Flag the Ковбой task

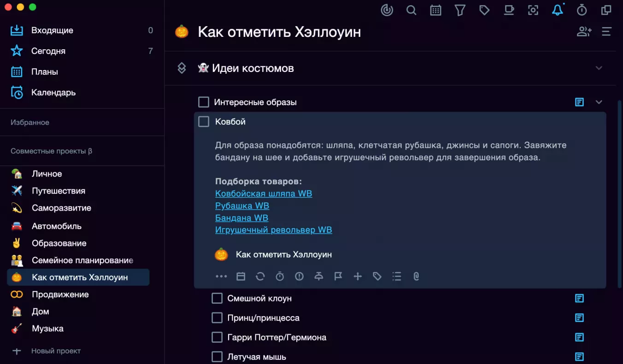[338, 276]
